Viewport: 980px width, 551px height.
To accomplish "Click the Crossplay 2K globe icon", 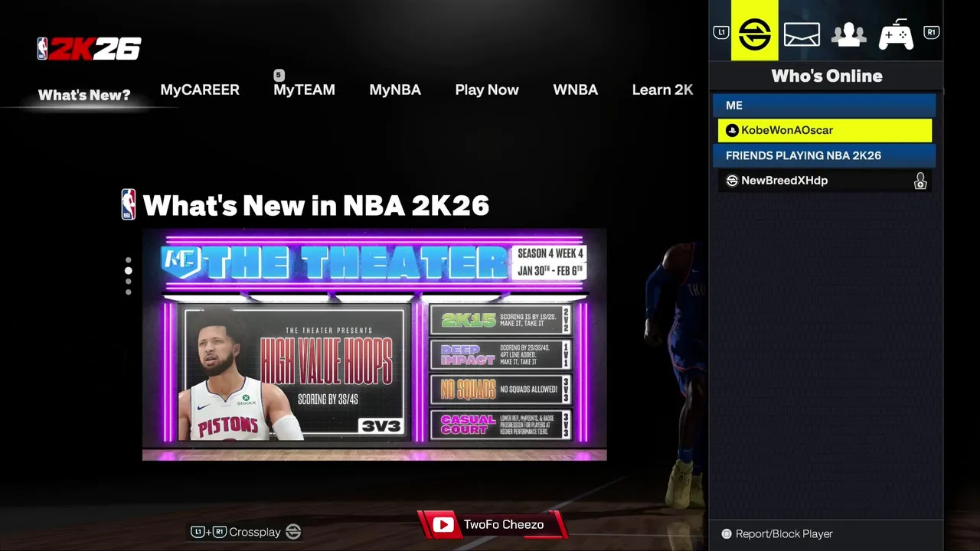I will pos(293,532).
